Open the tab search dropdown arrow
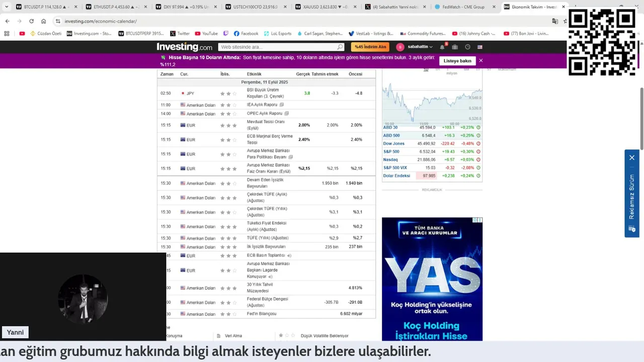Screen dimensions: 644x362 pyautogui.click(x=7, y=7)
